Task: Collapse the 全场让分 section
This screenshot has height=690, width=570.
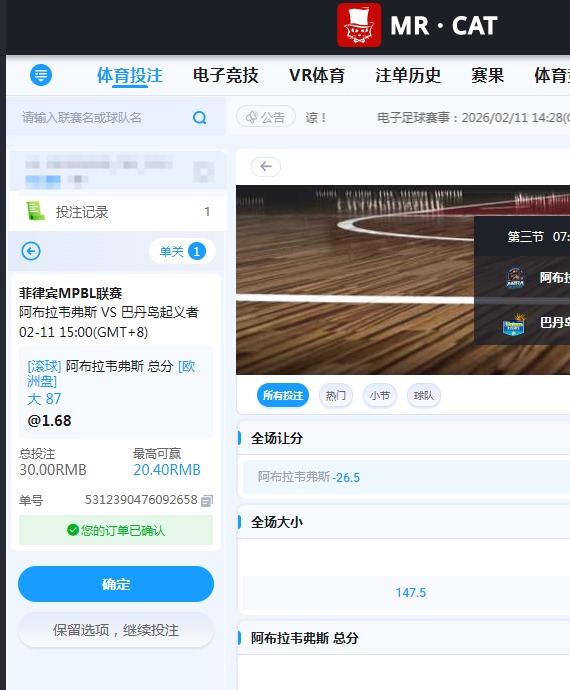Action: pos(403,438)
